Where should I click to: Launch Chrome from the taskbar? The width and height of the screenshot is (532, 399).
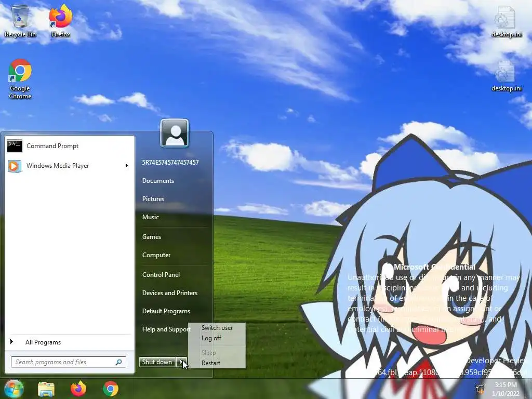coord(111,389)
